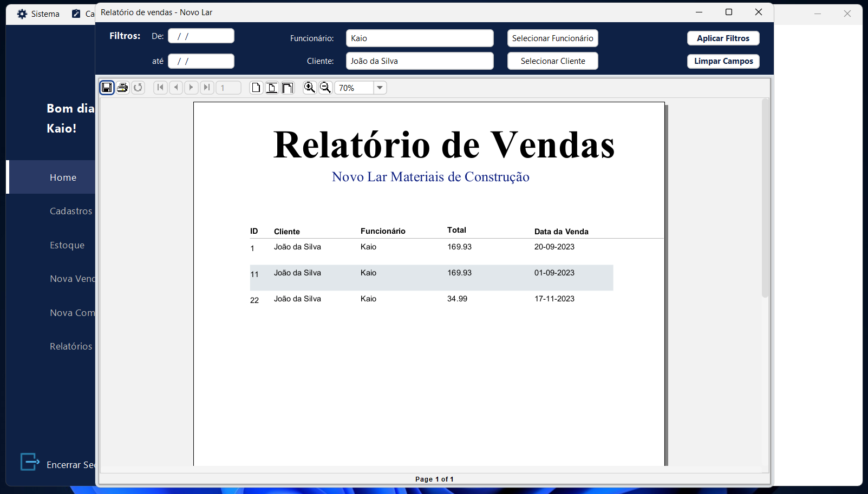Toggle whole page view mode
The width and height of the screenshot is (868, 494).
(x=256, y=87)
